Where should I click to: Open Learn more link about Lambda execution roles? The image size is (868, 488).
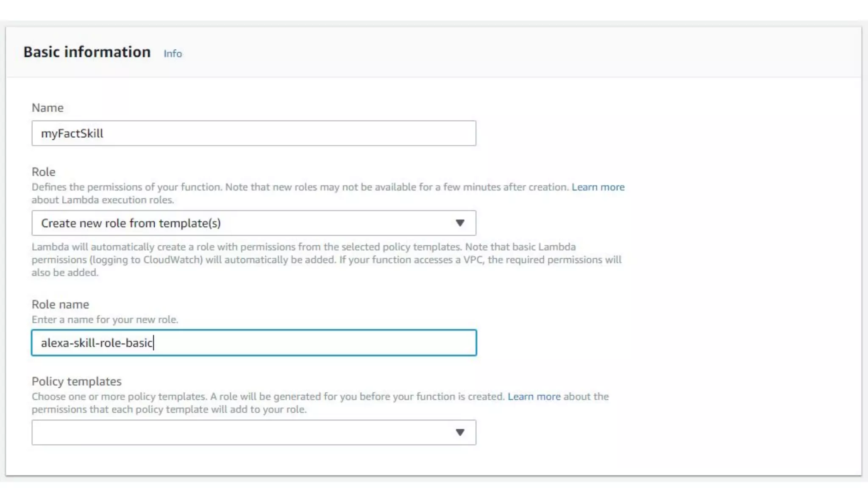click(x=598, y=187)
